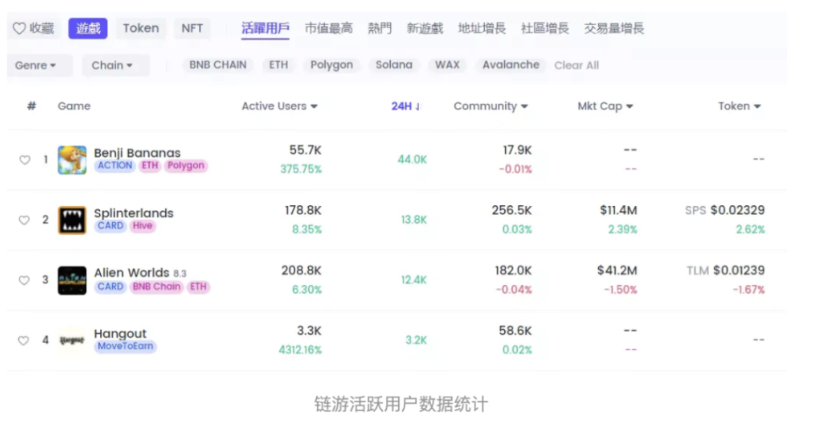This screenshot has width=823, height=421.
Task: Select the 熱門 tab
Action: (379, 28)
